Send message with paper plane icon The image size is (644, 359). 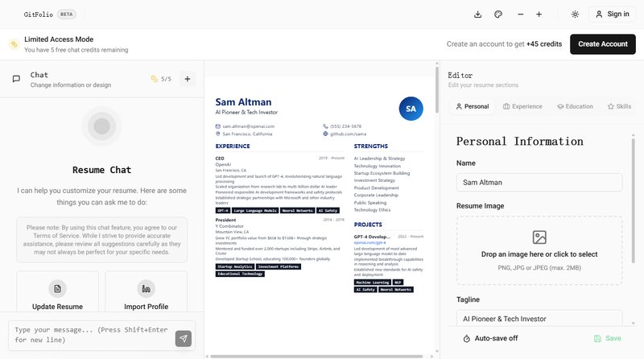[x=184, y=338]
